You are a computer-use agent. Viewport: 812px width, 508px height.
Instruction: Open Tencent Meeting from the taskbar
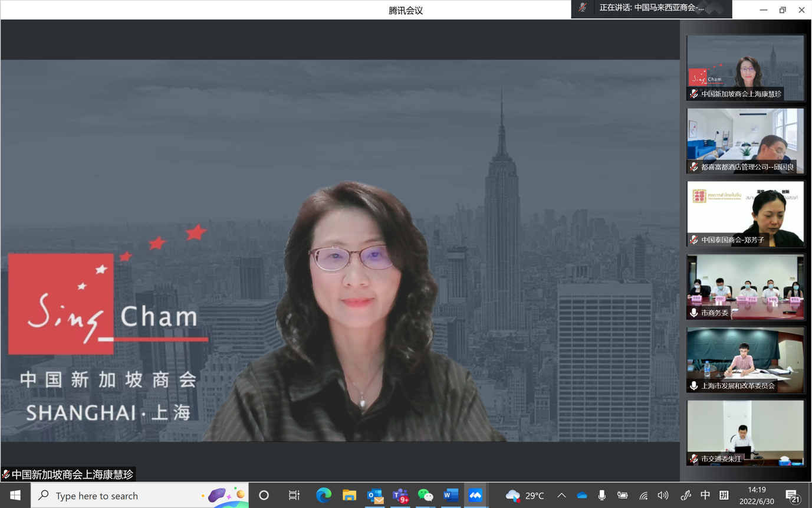click(x=475, y=496)
